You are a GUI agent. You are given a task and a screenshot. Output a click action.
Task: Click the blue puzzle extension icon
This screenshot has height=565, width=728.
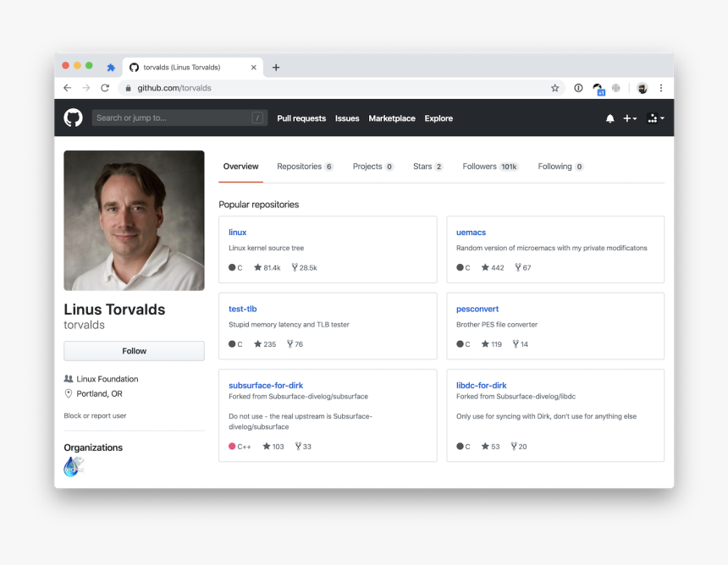coord(111,68)
